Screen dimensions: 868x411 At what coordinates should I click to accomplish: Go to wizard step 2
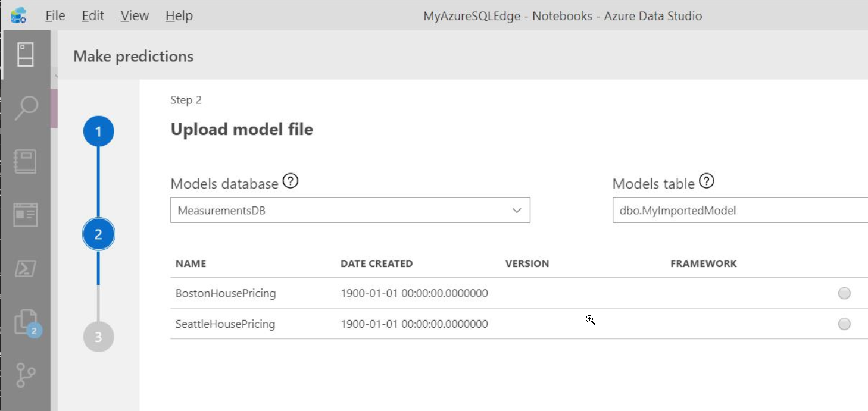(x=98, y=235)
